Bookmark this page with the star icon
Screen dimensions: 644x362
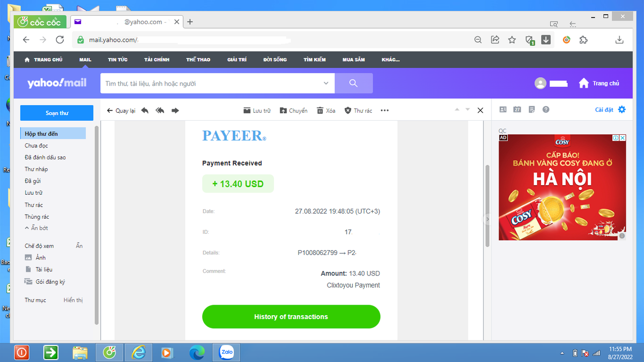512,40
